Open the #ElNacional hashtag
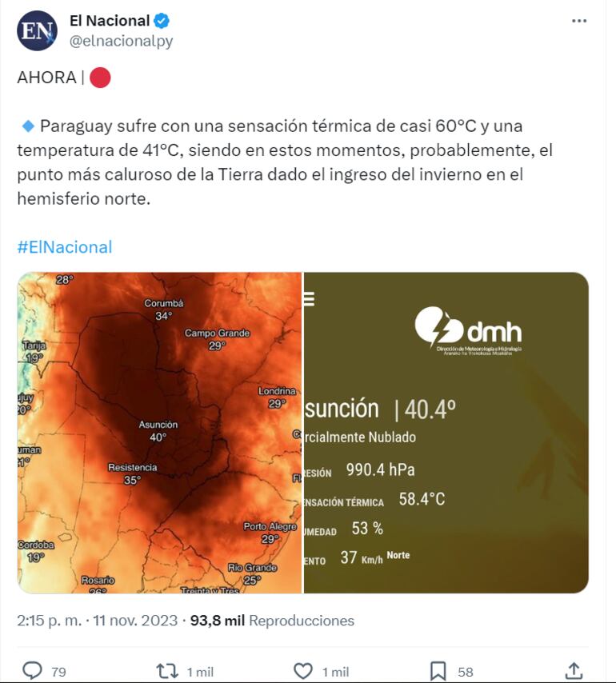Screen dimensions: 616x683 point(62,245)
